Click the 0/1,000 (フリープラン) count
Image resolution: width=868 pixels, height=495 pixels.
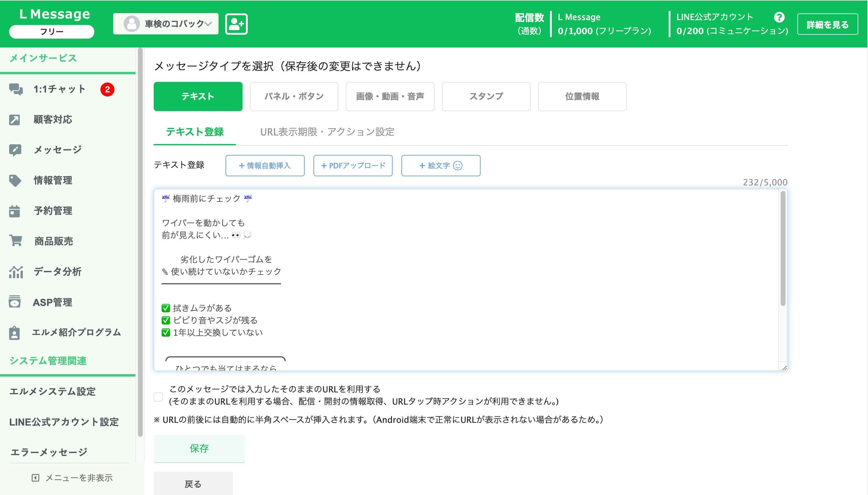604,31
